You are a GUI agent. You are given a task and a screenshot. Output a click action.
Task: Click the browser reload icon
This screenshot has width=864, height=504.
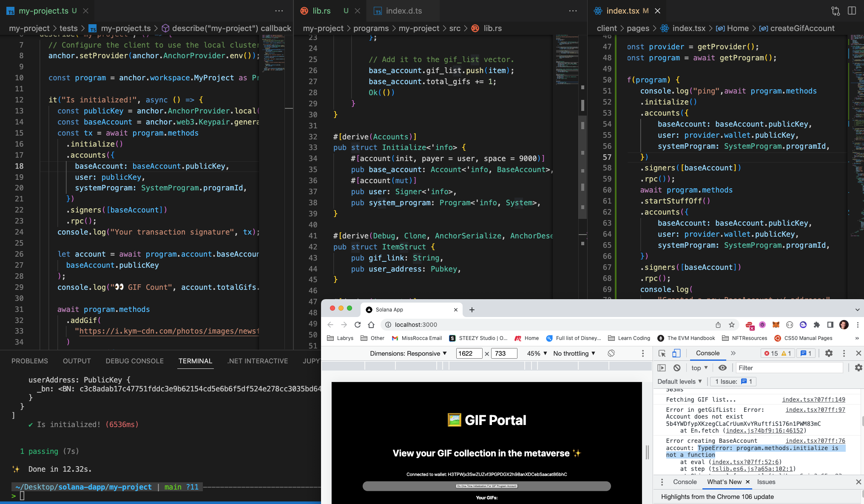tap(358, 325)
